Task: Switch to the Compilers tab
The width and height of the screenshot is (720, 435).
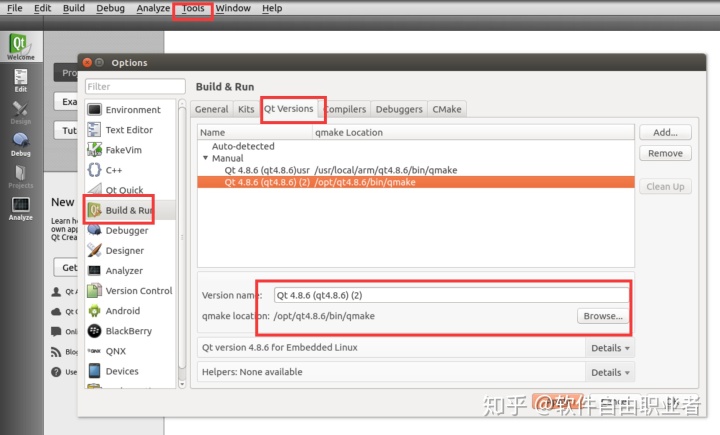Action: pyautogui.click(x=345, y=109)
